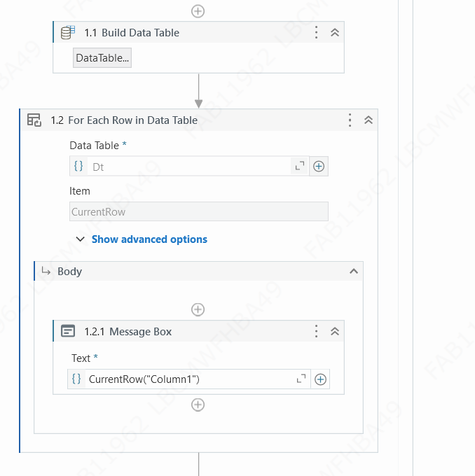Click the add activity plus above Build Data Table

[198, 11]
